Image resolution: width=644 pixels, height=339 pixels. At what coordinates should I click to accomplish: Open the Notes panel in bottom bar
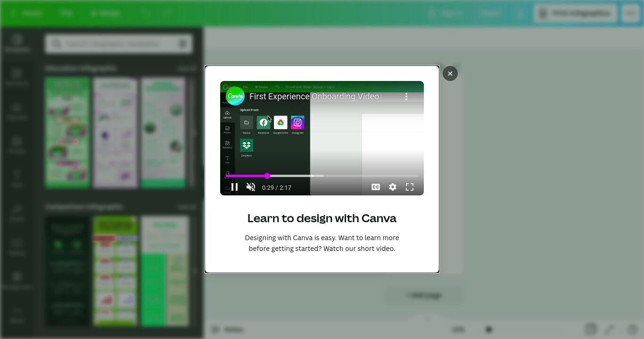[228, 330]
